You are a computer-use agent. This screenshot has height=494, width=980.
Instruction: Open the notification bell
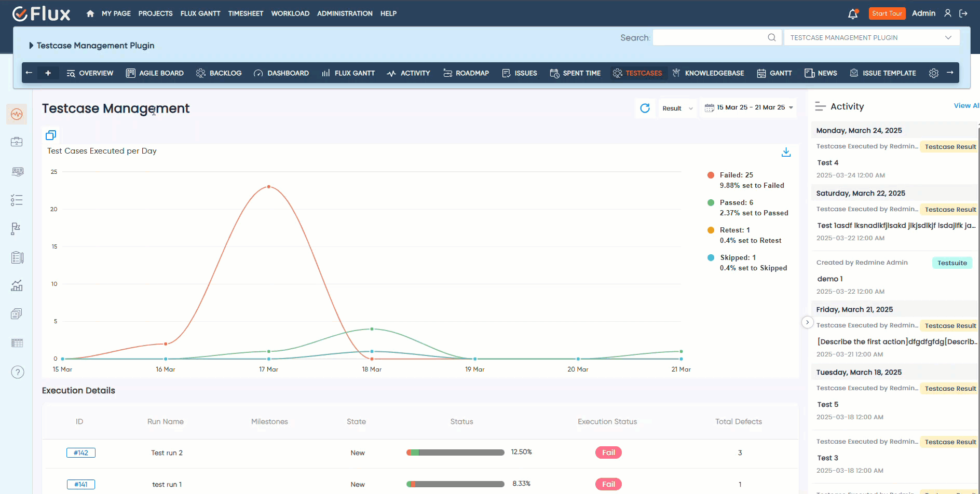point(852,13)
